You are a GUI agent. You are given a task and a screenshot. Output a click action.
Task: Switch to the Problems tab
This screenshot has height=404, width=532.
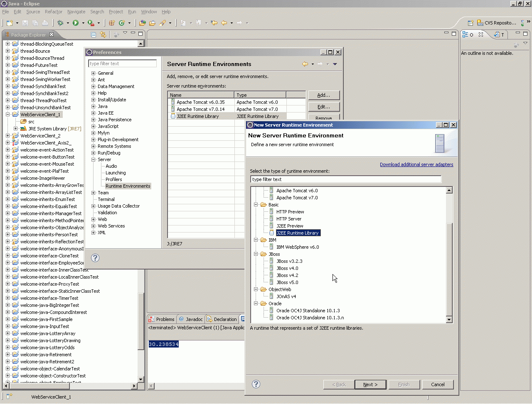(162, 319)
